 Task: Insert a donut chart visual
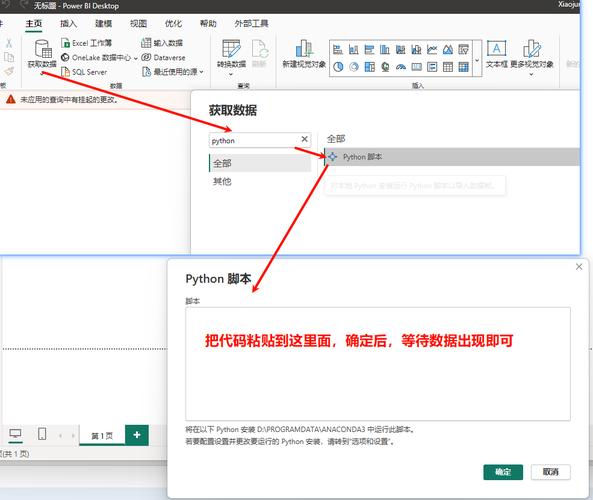point(354,67)
